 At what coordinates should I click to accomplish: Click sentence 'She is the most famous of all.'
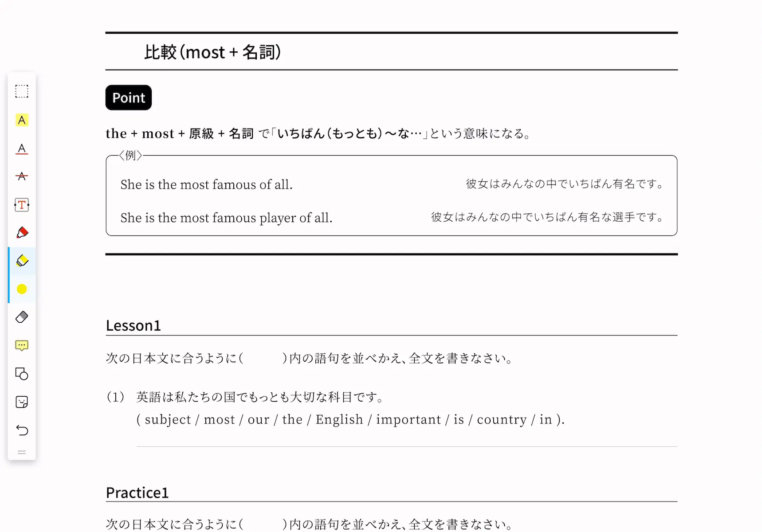[207, 184]
